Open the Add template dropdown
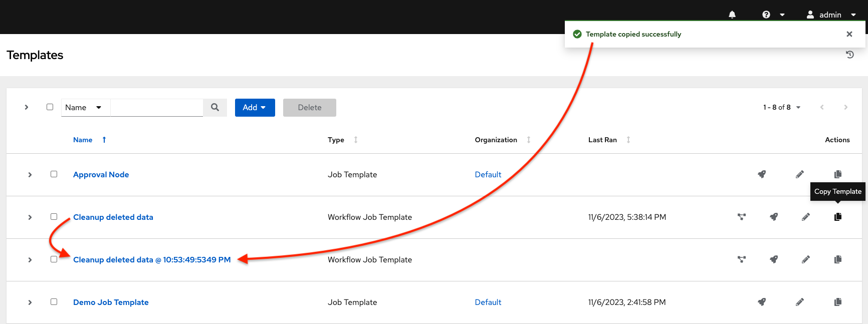Viewport: 868px width, 324px height. point(255,108)
